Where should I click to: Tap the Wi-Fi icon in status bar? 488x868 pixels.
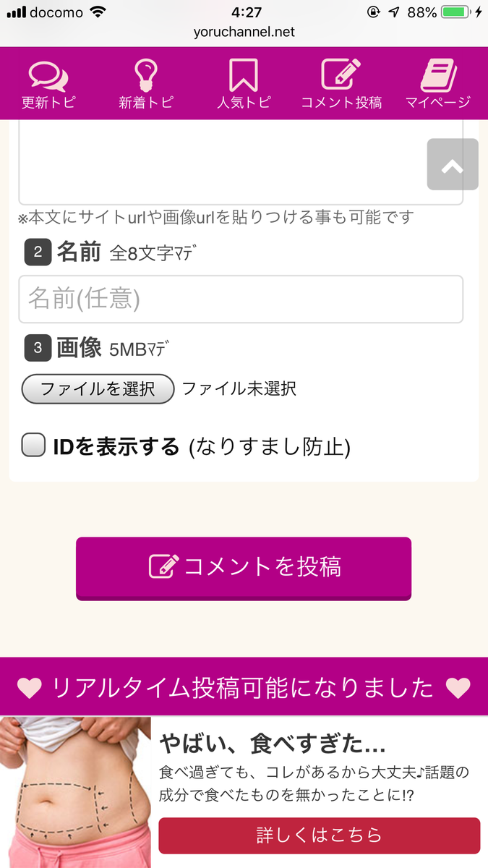coord(98,12)
